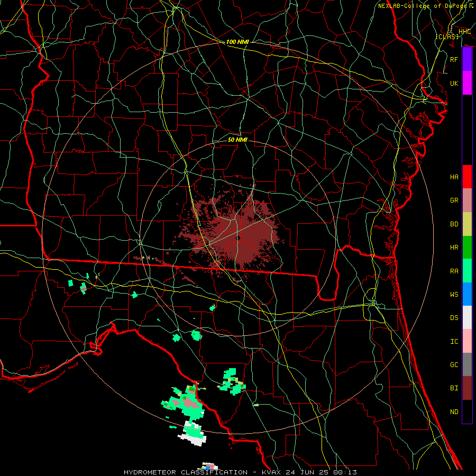Click the GC gray legend swatch
The image size is (476, 476).
pos(467,364)
